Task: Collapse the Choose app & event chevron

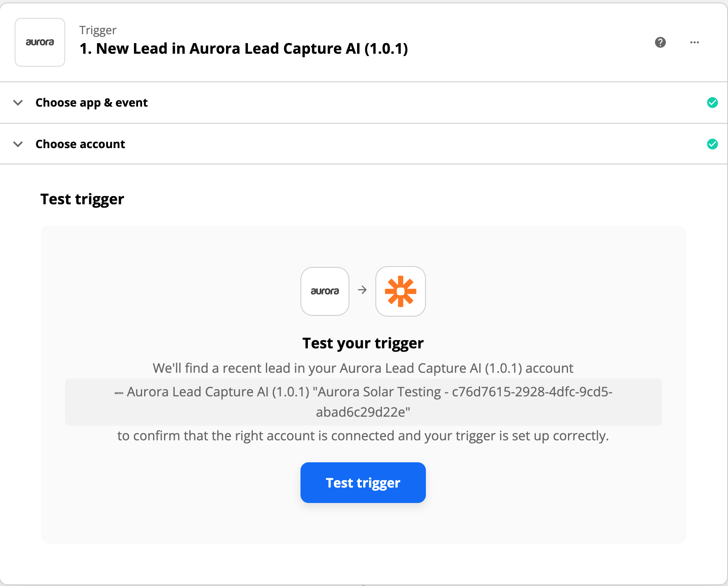Action: coord(18,103)
